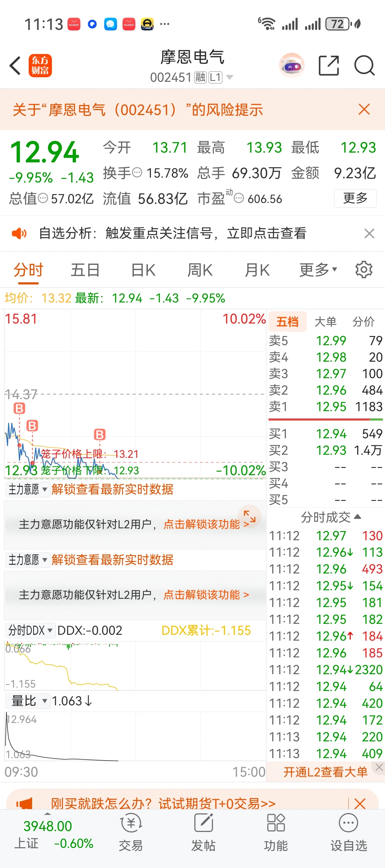Tap the 融 margin badge
Screen dimensions: 385x868
[200, 78]
